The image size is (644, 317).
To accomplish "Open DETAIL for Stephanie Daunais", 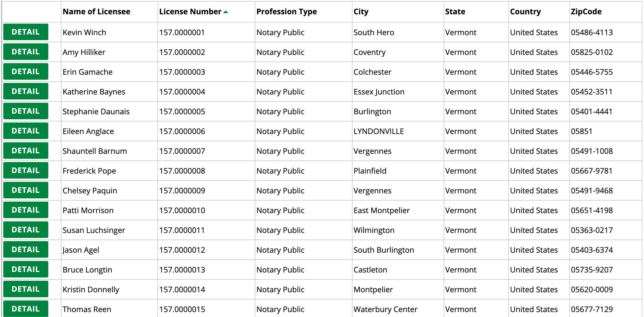I will [x=25, y=111].
